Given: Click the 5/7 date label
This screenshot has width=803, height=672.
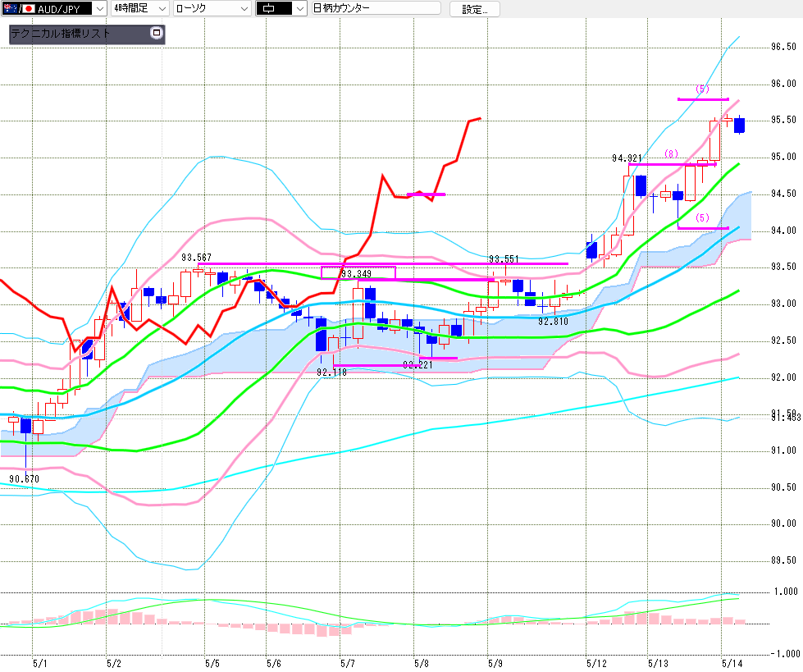Looking at the screenshot, I should (x=348, y=664).
